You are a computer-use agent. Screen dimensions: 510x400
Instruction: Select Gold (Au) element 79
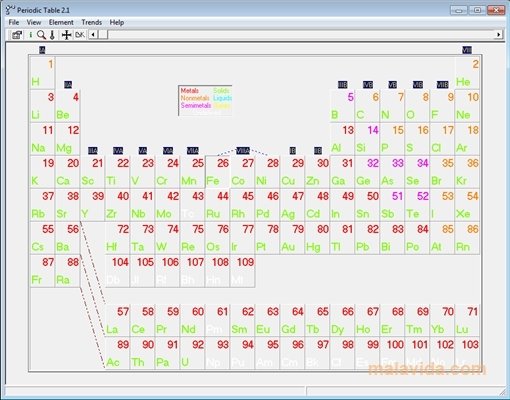point(292,238)
